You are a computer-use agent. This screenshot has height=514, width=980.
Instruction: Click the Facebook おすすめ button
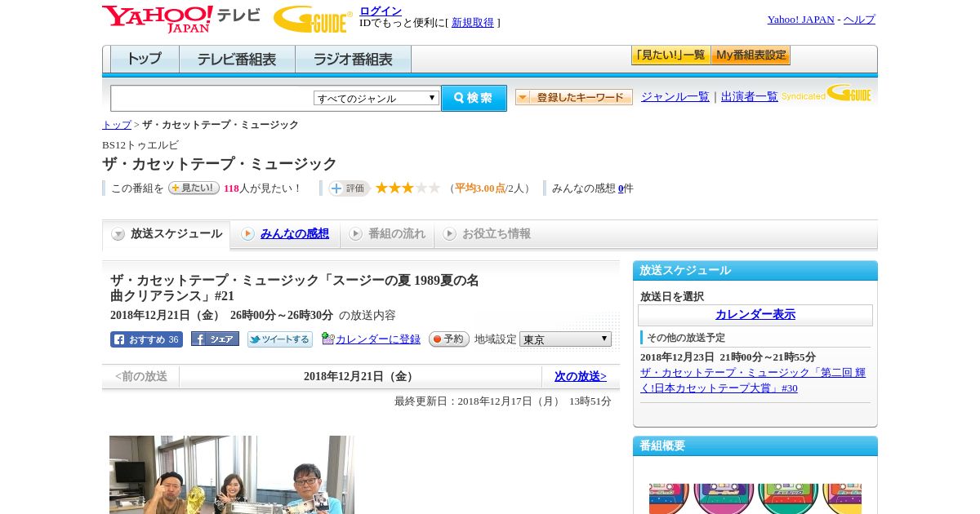(146, 339)
